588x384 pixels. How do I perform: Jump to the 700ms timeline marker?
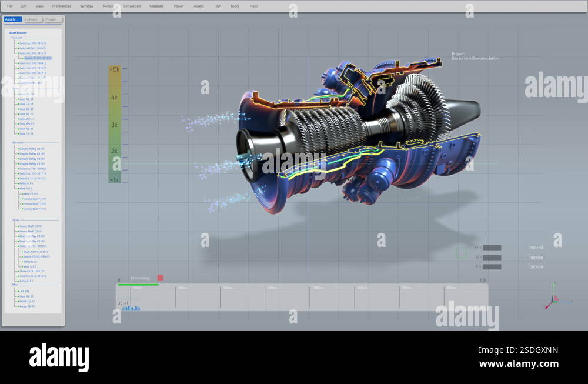pyautogui.click(x=406, y=288)
